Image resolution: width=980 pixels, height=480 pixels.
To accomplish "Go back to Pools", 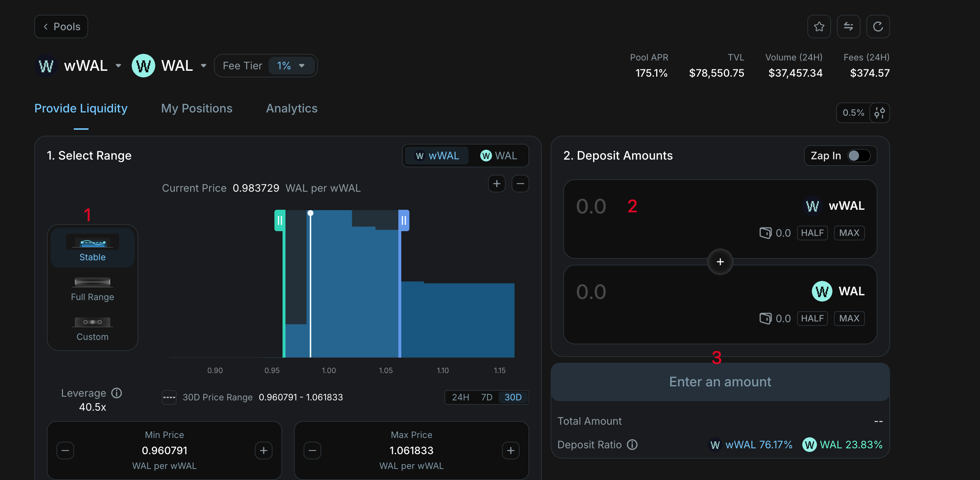I will (x=61, y=27).
